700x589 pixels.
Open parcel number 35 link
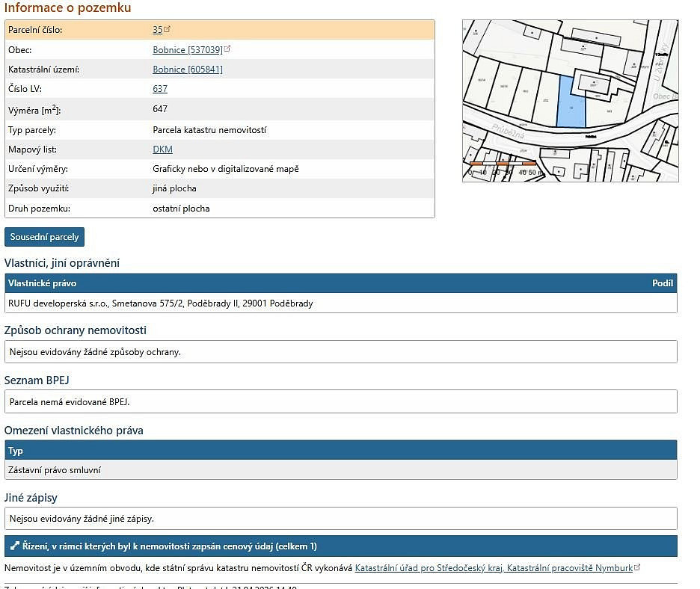157,30
